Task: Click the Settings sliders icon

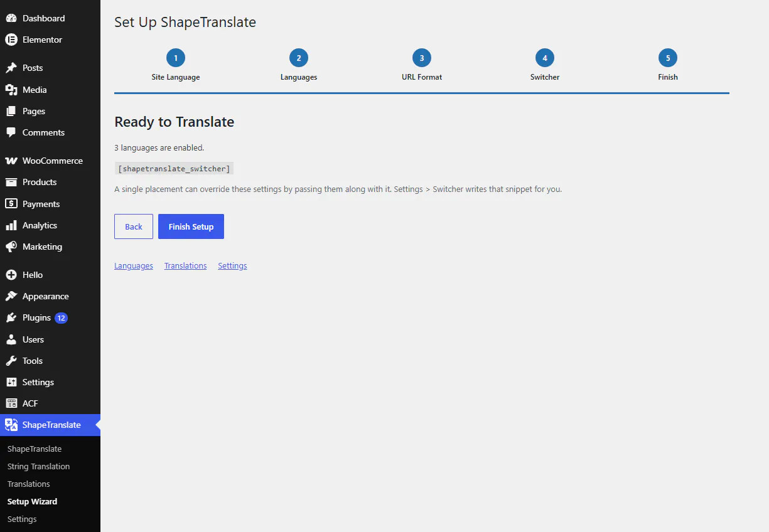Action: click(x=11, y=382)
